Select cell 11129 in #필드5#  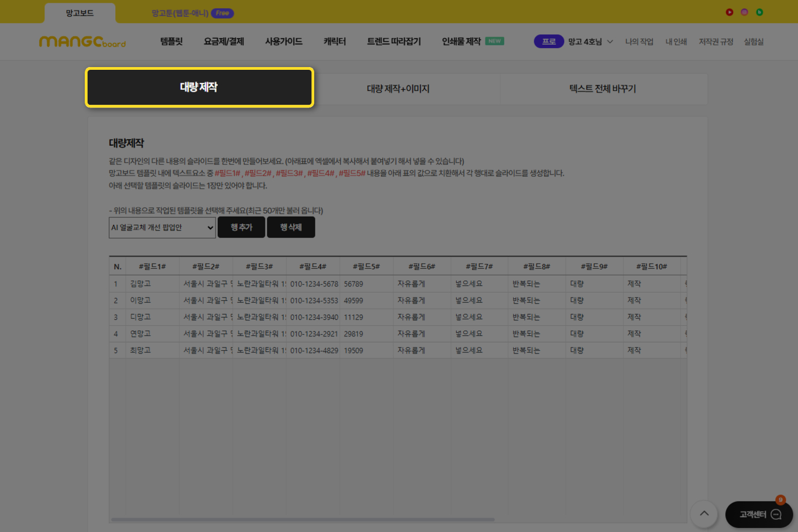366,317
